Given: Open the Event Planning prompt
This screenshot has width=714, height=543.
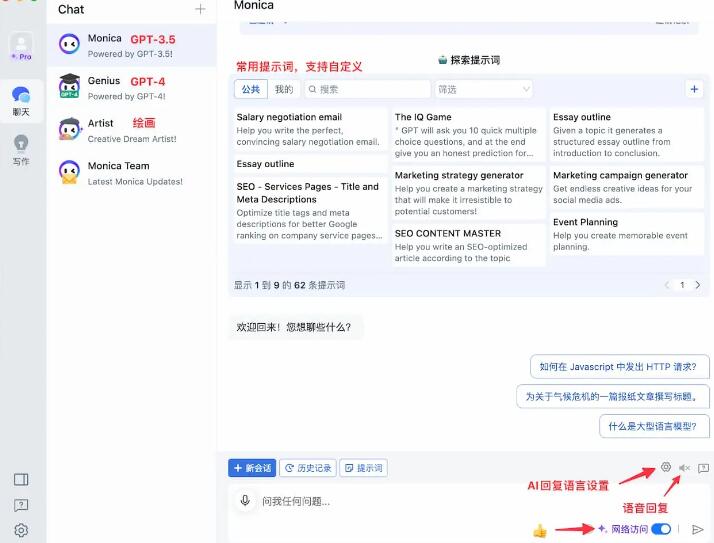Looking at the screenshot, I should coord(627,234).
